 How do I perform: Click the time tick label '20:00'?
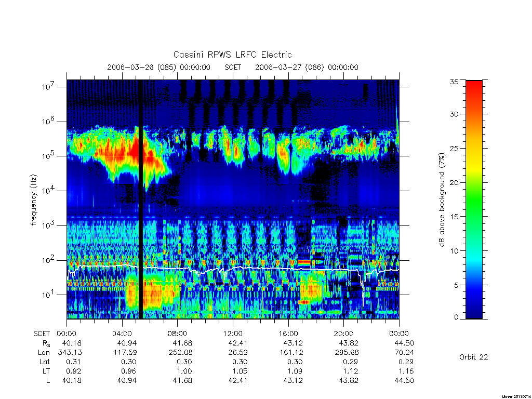[344, 334]
